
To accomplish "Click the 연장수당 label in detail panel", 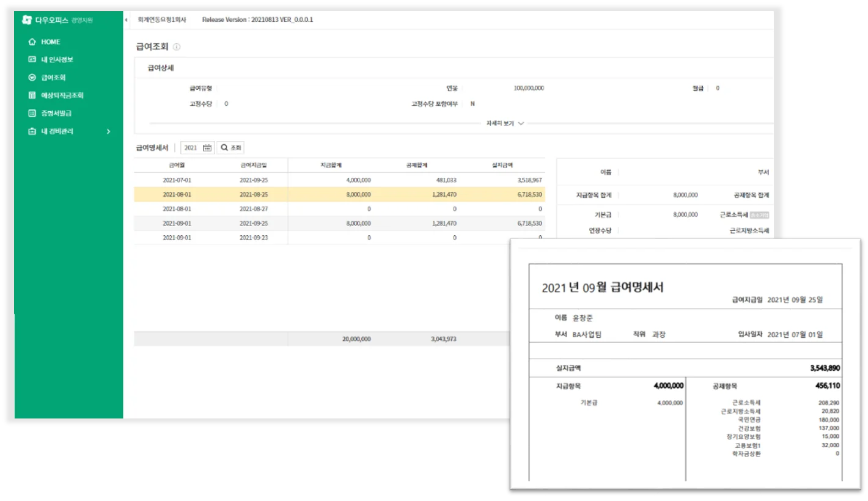I will [x=599, y=231].
